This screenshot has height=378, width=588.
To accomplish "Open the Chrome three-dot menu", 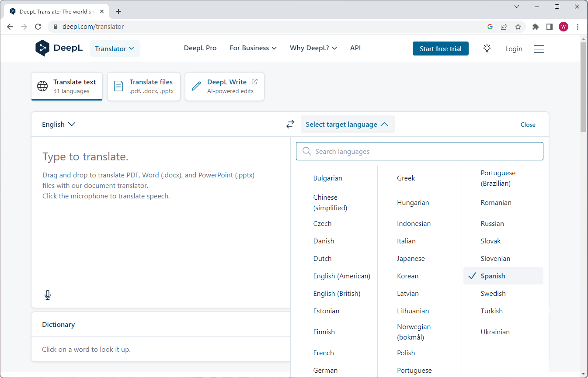I will coord(578,27).
